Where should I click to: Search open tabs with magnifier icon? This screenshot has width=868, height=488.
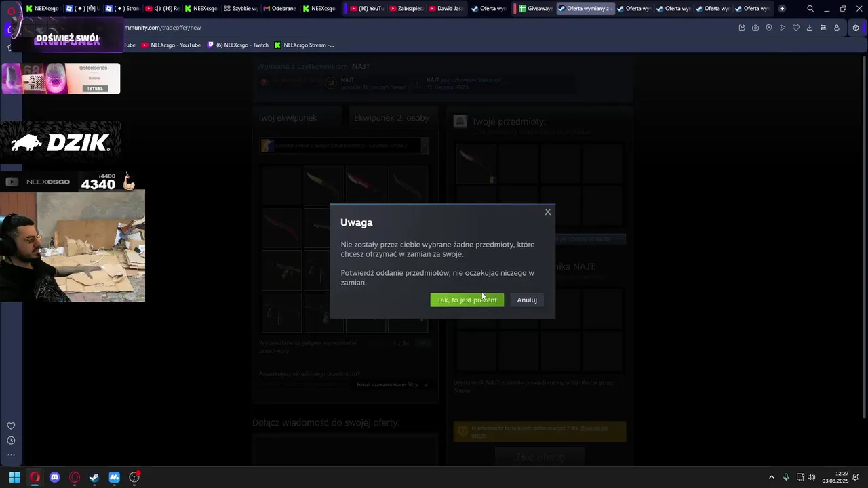pos(810,9)
